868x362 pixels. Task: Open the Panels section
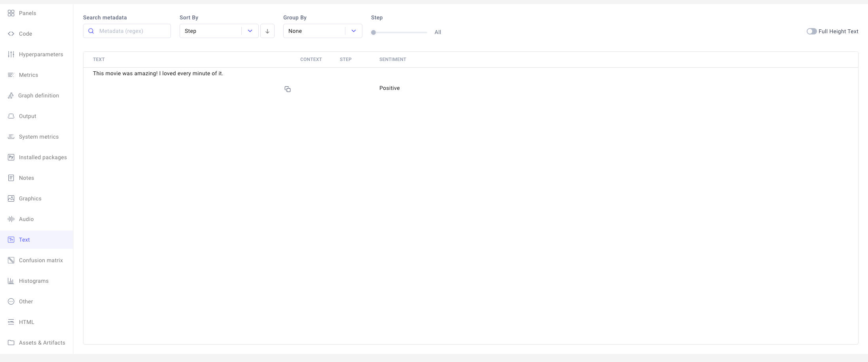(27, 13)
